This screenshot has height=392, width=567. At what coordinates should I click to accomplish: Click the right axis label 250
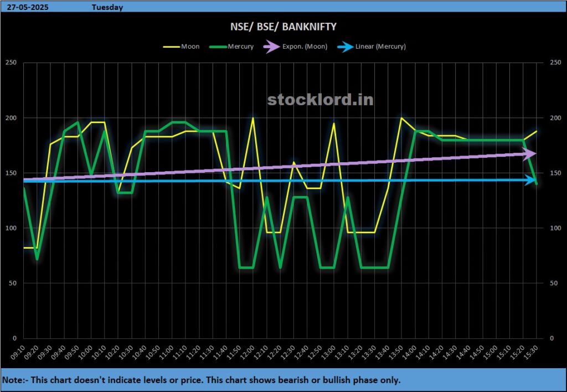pos(555,63)
